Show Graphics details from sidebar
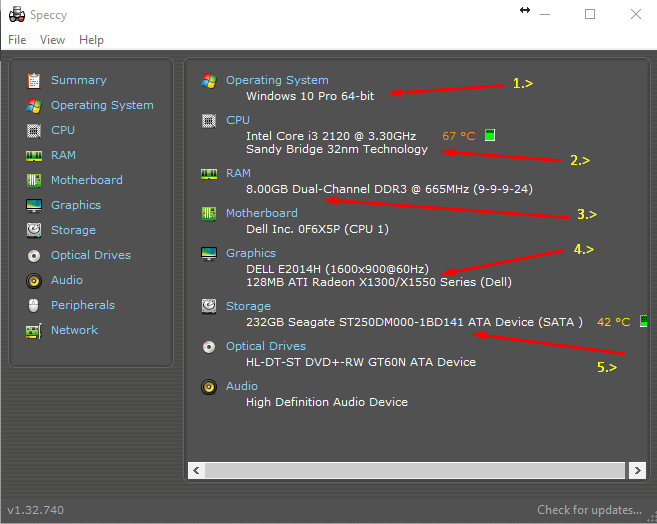 click(x=76, y=205)
